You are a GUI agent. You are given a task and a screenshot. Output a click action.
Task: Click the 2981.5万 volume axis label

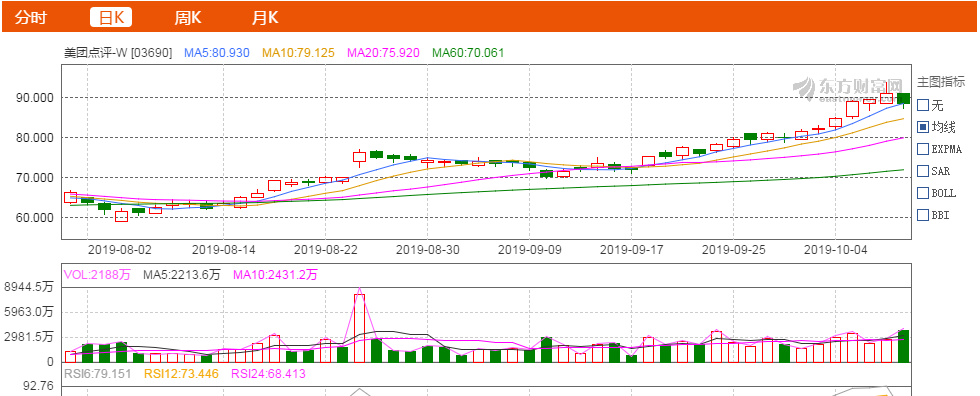coord(29,337)
